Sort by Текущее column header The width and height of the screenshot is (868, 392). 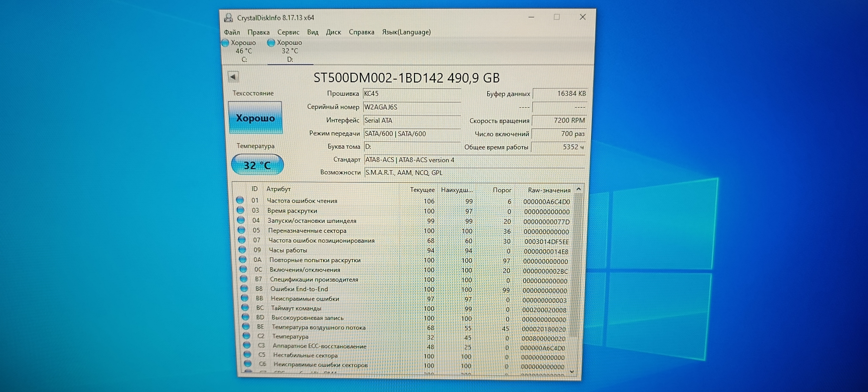coord(422,190)
